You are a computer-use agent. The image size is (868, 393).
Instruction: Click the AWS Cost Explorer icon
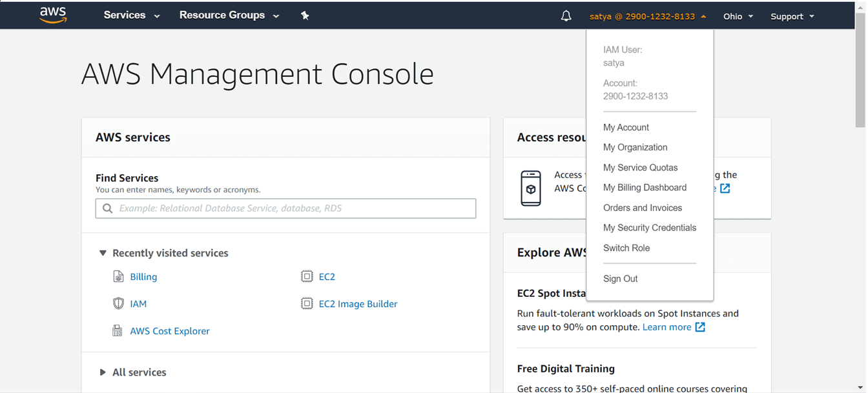tap(118, 331)
